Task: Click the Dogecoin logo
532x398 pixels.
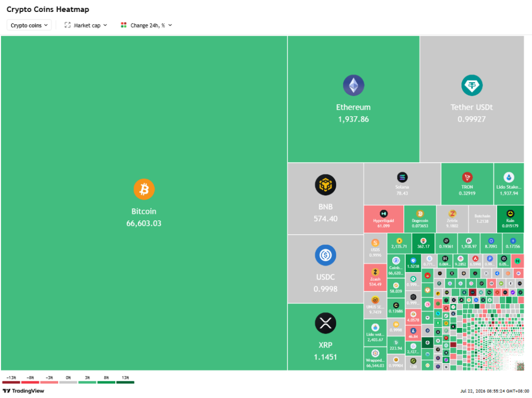Action: (420, 214)
